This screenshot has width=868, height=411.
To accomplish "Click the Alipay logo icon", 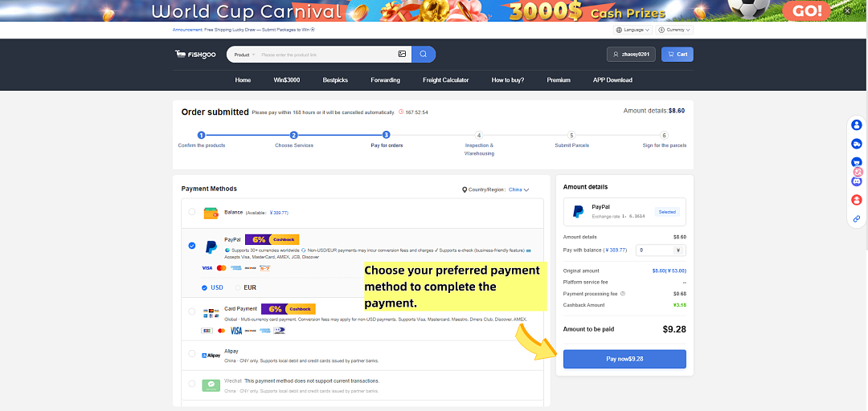I will pyautogui.click(x=211, y=356).
